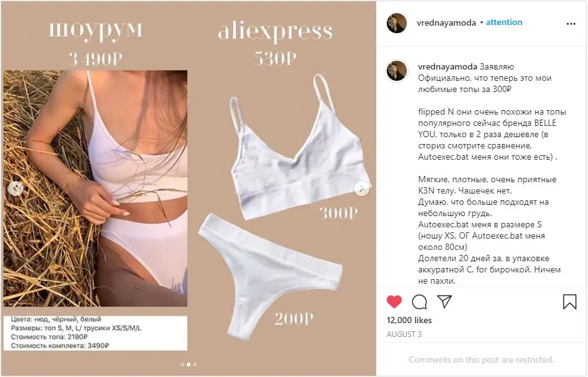Click the white thong product image

270,277
